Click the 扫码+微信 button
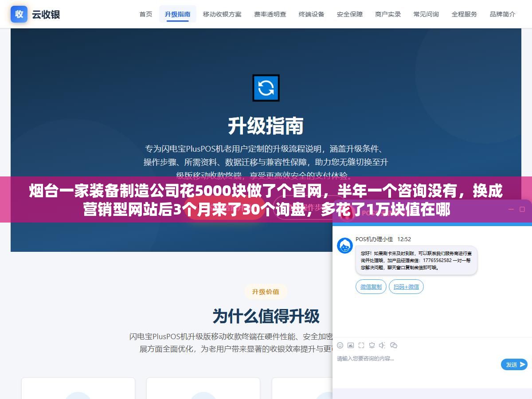This screenshot has height=399, width=532. [407, 287]
